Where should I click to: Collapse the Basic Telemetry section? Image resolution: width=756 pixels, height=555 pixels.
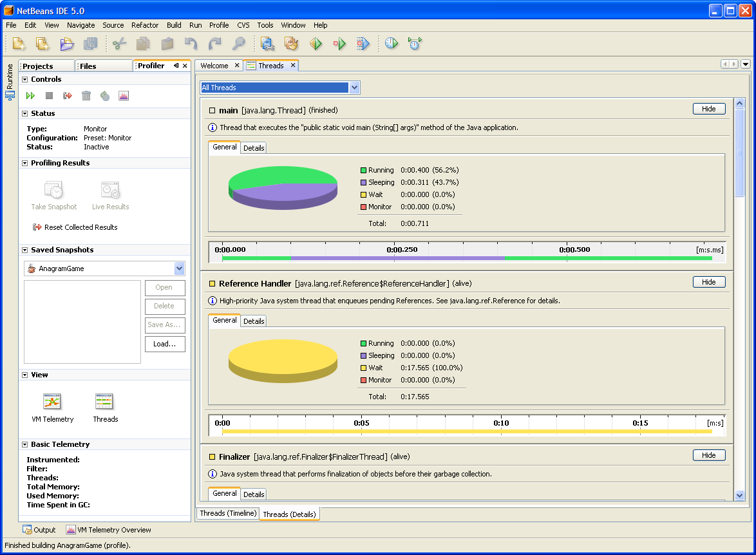(x=24, y=444)
